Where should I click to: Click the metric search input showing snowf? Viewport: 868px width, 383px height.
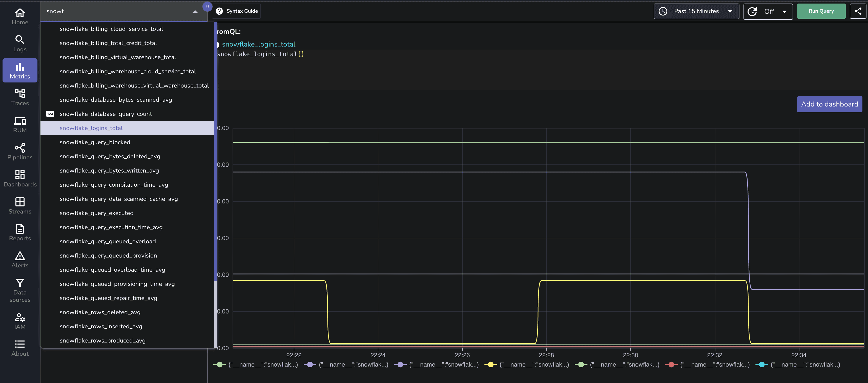[118, 11]
